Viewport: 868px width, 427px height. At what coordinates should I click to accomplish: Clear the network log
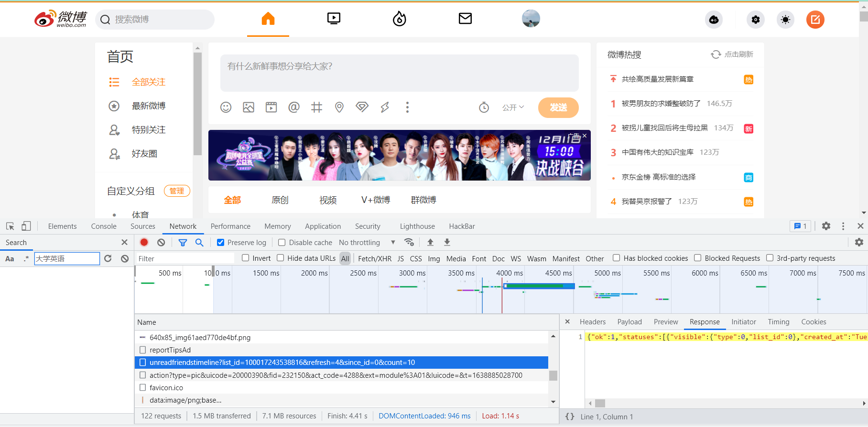[161, 243]
